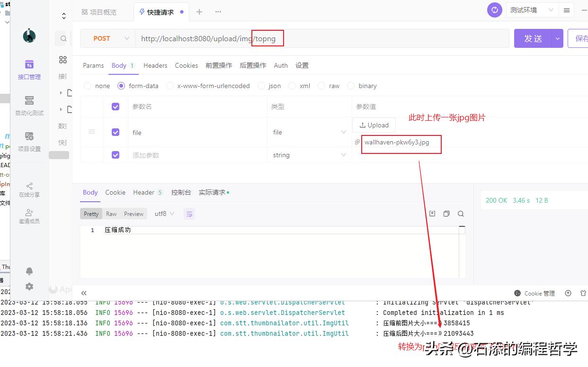The height and width of the screenshot is (367, 588).
Task: Click the notification bell in sidebar
Action: [x=29, y=271]
